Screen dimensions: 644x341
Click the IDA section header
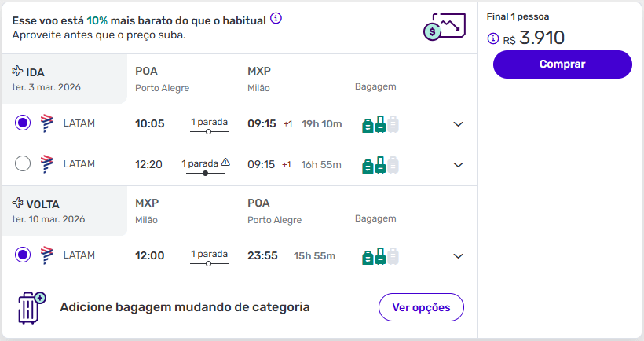36,72
